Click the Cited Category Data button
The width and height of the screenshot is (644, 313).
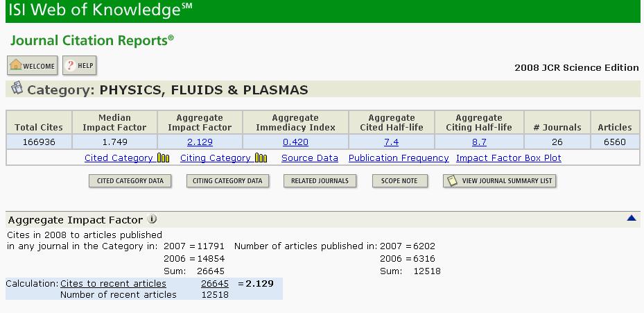coord(130,181)
